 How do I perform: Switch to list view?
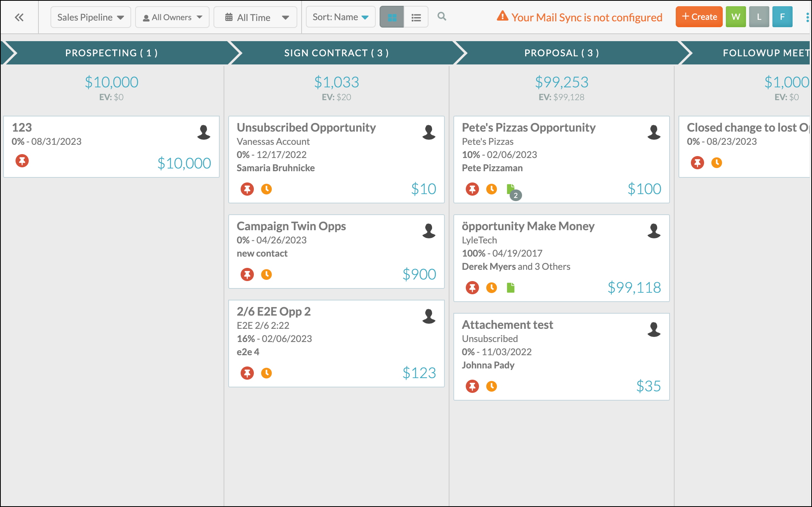pyautogui.click(x=416, y=17)
